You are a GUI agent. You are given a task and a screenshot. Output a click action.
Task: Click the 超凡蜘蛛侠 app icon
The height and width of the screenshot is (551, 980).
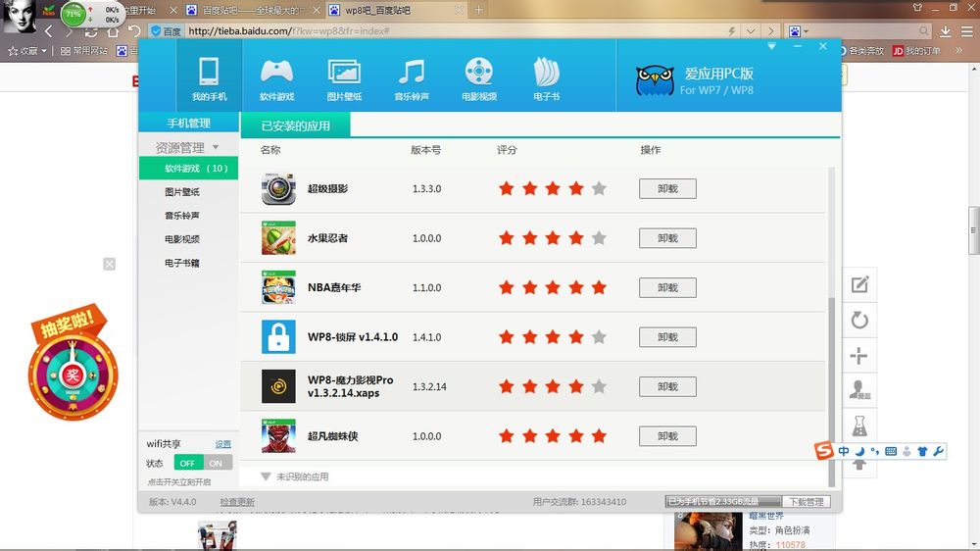pyautogui.click(x=278, y=436)
